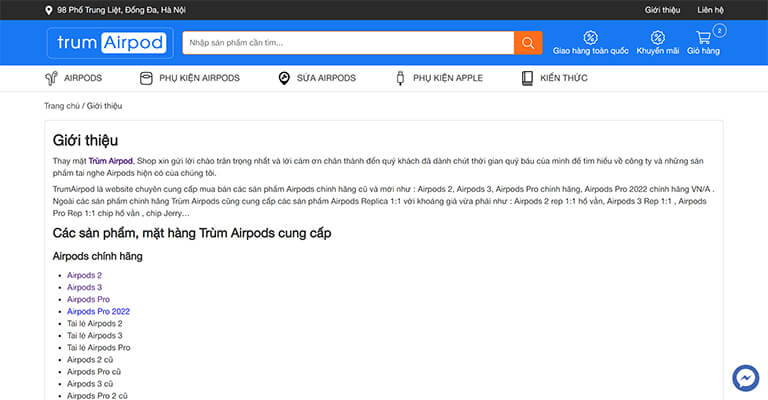Screen dimensions: 768x400
Task: Open the Airpods 2 list link
Action: pyautogui.click(x=84, y=275)
